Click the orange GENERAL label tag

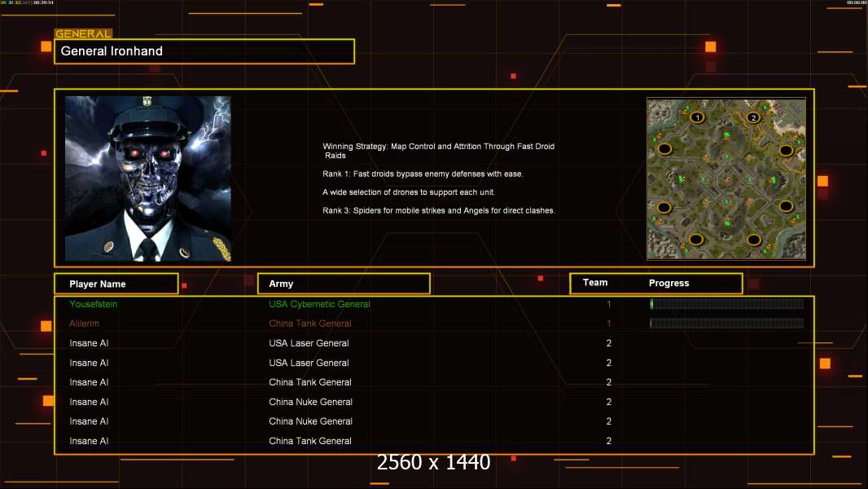tap(83, 34)
